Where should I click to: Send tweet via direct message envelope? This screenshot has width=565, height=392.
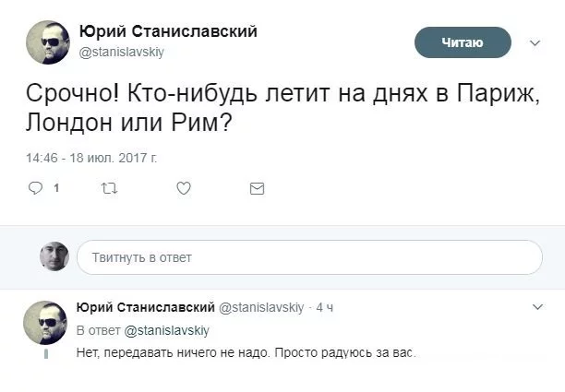tap(258, 188)
